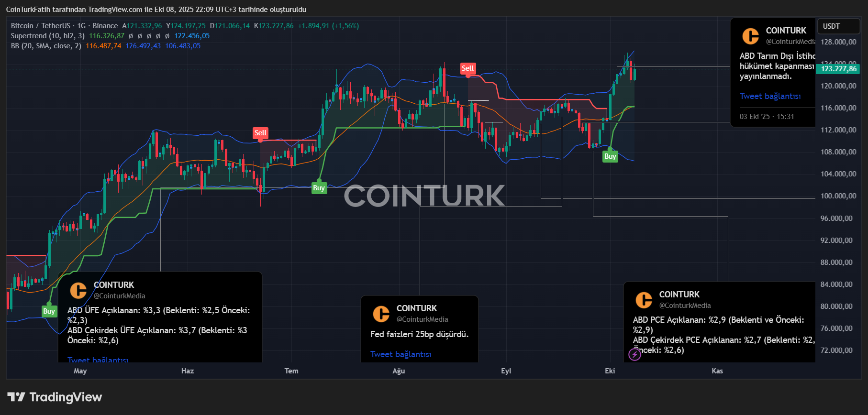Select the Sell signal at the August peak

pyautogui.click(x=467, y=68)
